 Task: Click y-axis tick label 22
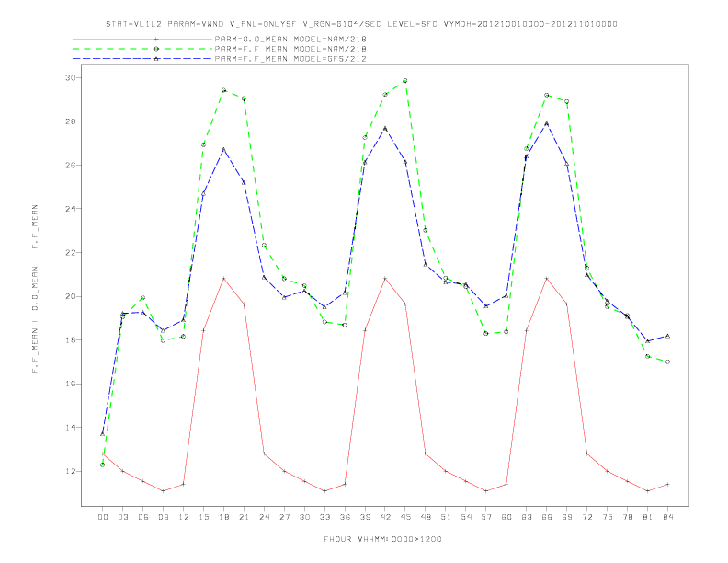[70, 253]
